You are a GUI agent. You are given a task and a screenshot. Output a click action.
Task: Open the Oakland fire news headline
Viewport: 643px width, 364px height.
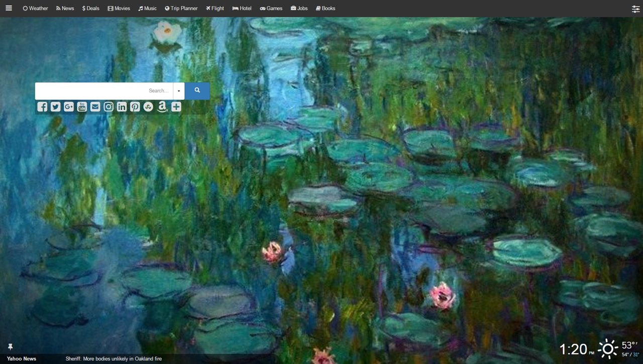pyautogui.click(x=113, y=358)
